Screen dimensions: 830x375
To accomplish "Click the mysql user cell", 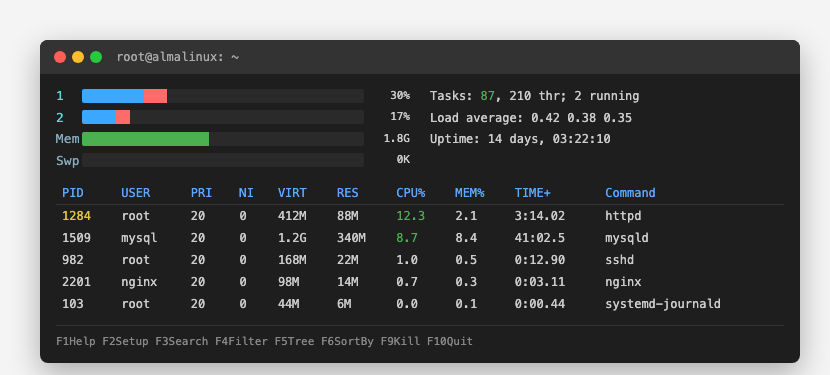I will pyautogui.click(x=139, y=238).
